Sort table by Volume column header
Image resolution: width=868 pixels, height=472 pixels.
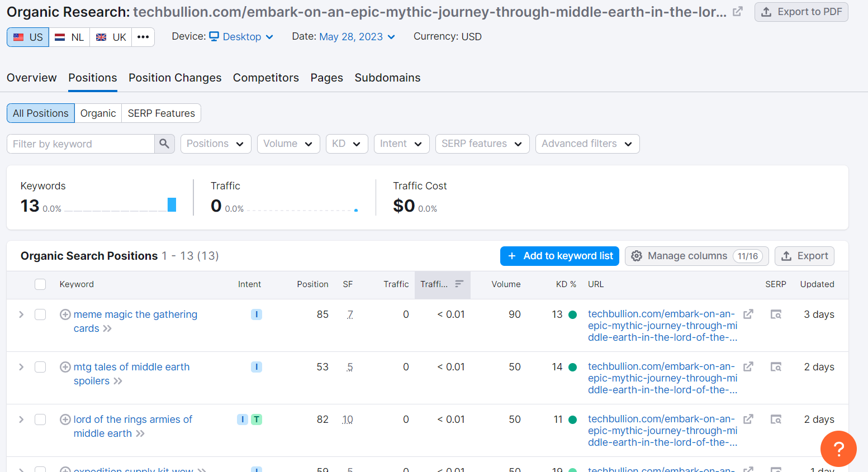(x=506, y=284)
